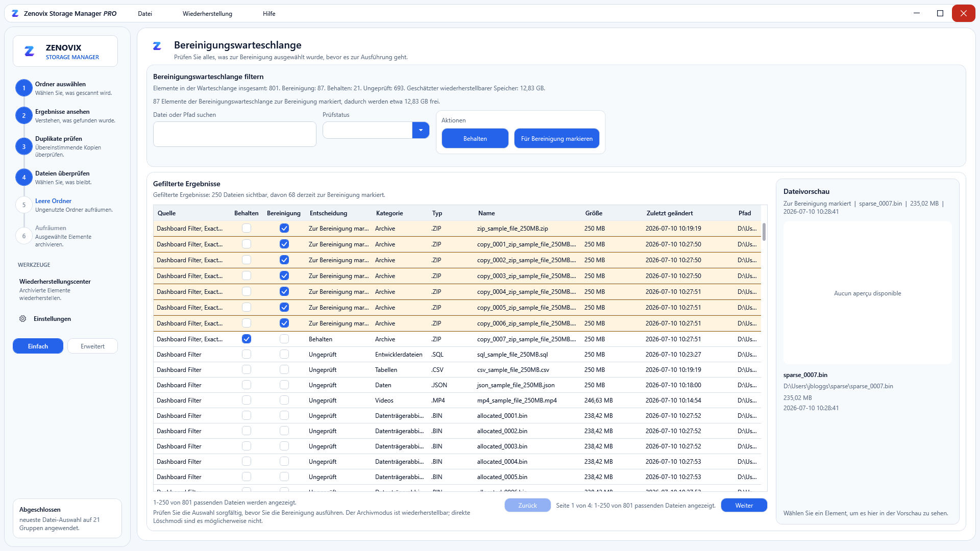
Task: Check Behalten for sql_sample_file_250MB.sql
Action: 247,354
